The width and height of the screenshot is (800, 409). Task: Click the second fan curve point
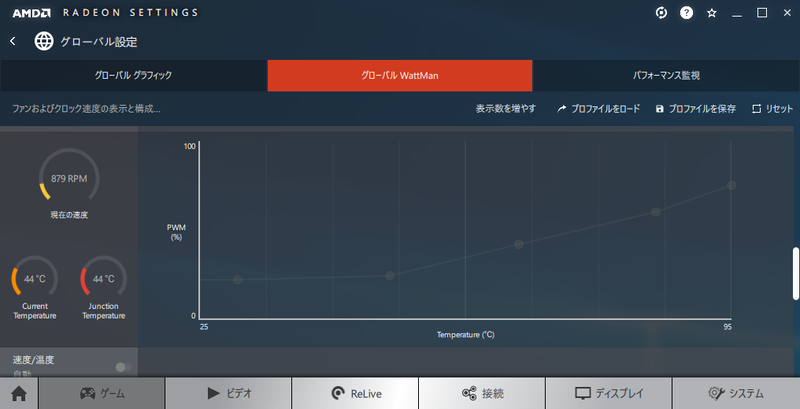pos(390,276)
